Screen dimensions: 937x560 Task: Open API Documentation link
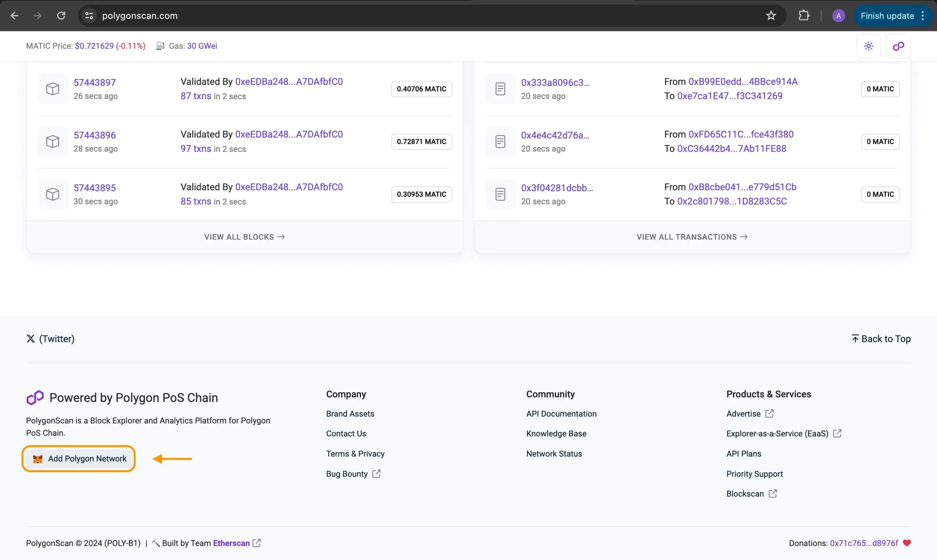tap(561, 414)
